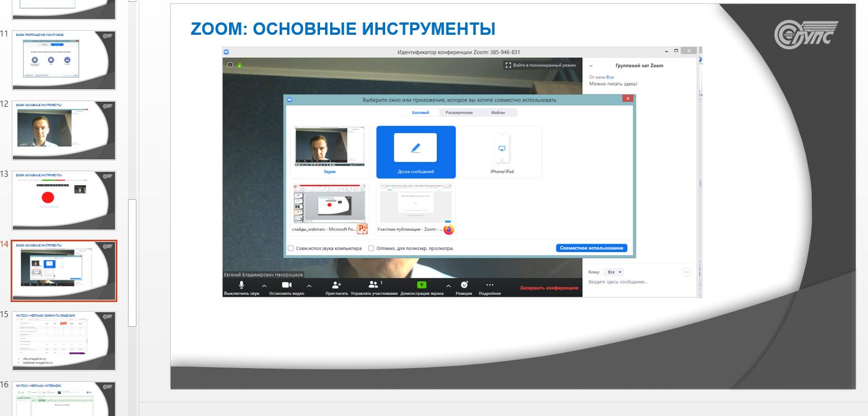Click Завершить конференцию red link
Viewport: 868px width, 416px height.
click(x=549, y=288)
